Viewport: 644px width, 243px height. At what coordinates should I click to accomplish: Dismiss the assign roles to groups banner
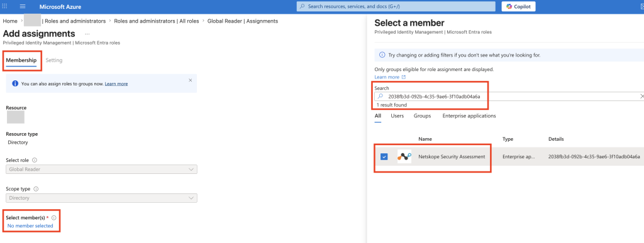click(x=190, y=80)
